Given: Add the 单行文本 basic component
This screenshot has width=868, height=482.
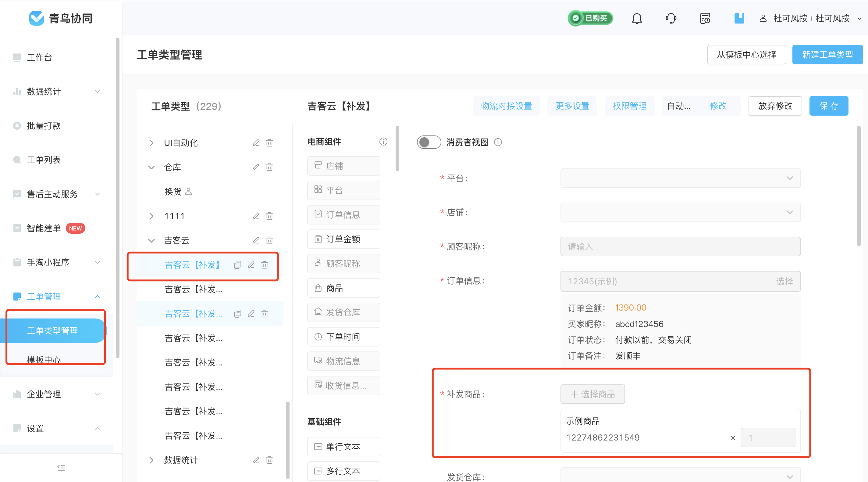Looking at the screenshot, I should pos(343,447).
